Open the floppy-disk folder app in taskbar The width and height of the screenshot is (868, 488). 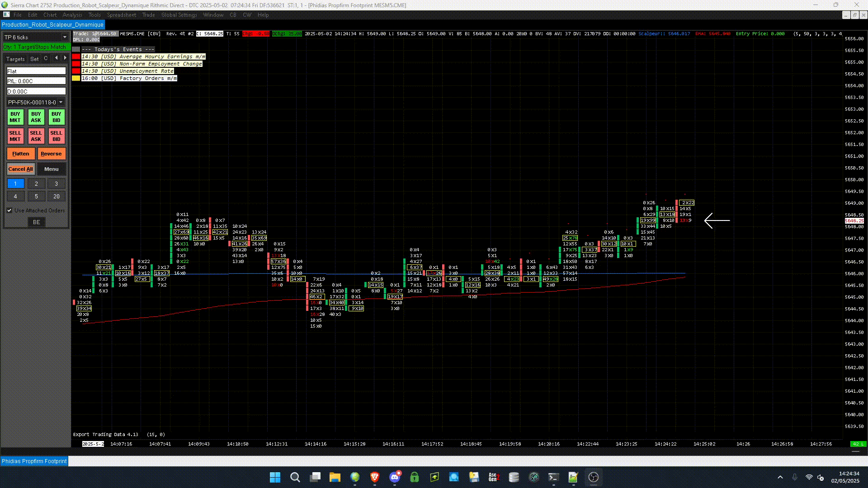point(474,477)
